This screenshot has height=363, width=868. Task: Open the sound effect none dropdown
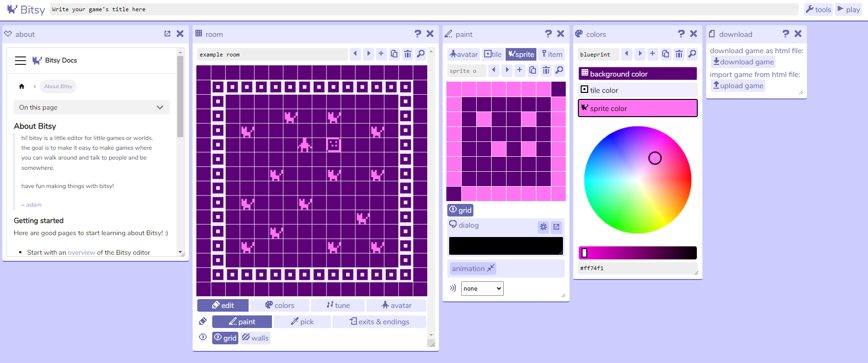click(x=482, y=288)
